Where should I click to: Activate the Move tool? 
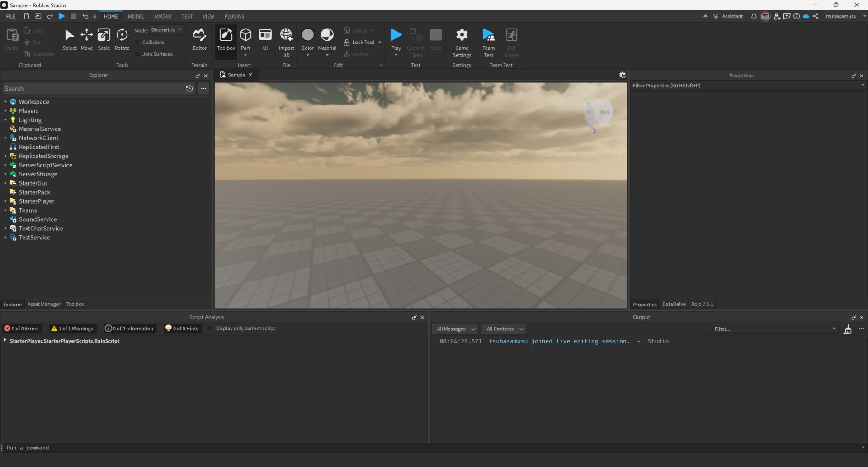click(86, 40)
